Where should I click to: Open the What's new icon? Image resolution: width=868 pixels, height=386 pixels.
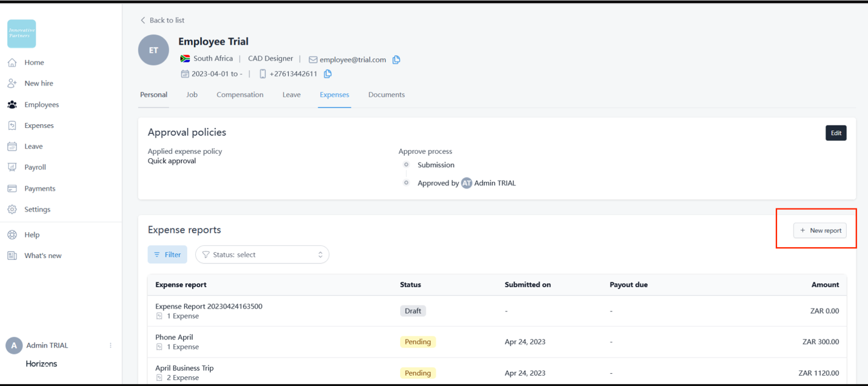[12, 256]
